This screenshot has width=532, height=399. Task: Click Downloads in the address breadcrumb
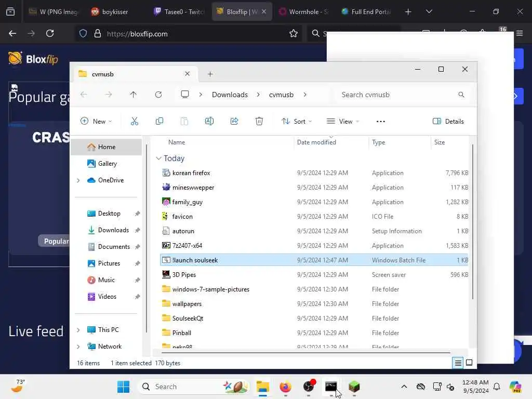[x=230, y=95]
